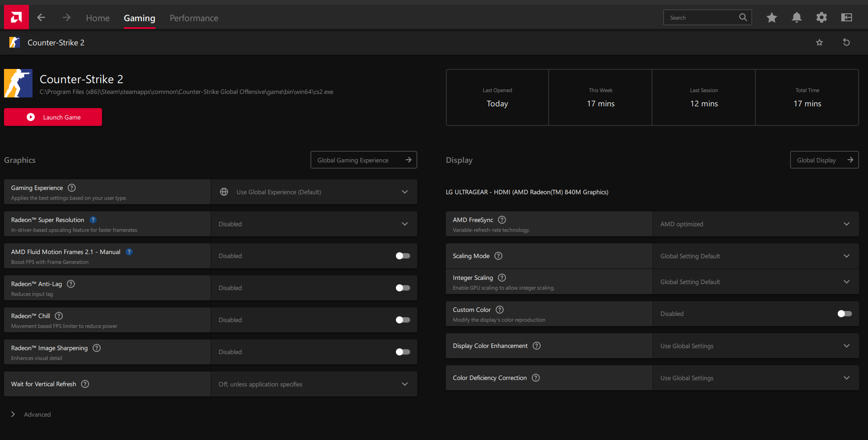The image size is (868, 440).
Task: Open Radeon Anti-Lag help icon
Action: click(x=71, y=284)
